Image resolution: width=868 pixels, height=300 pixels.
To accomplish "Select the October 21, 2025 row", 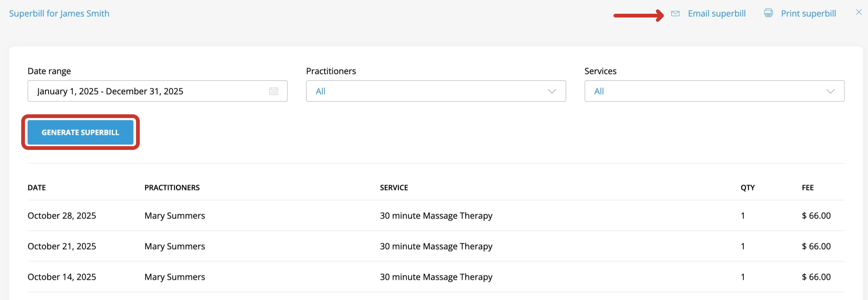I will [x=436, y=246].
